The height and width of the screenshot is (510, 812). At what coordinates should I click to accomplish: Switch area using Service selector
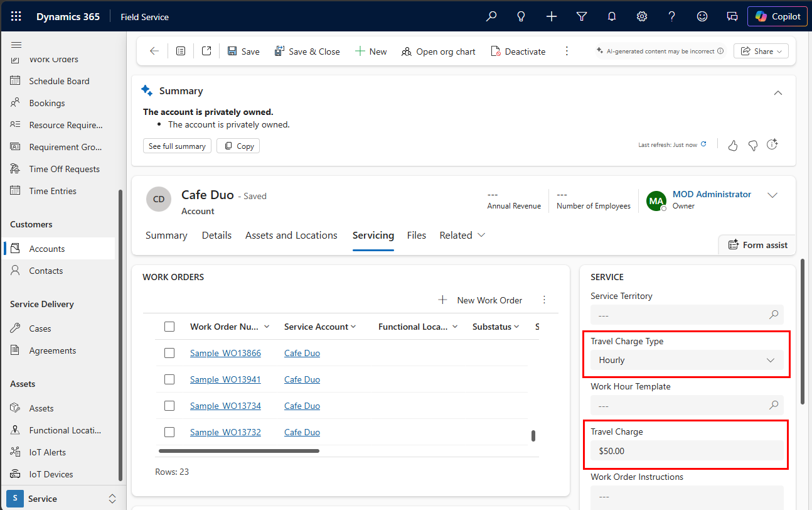coord(63,499)
